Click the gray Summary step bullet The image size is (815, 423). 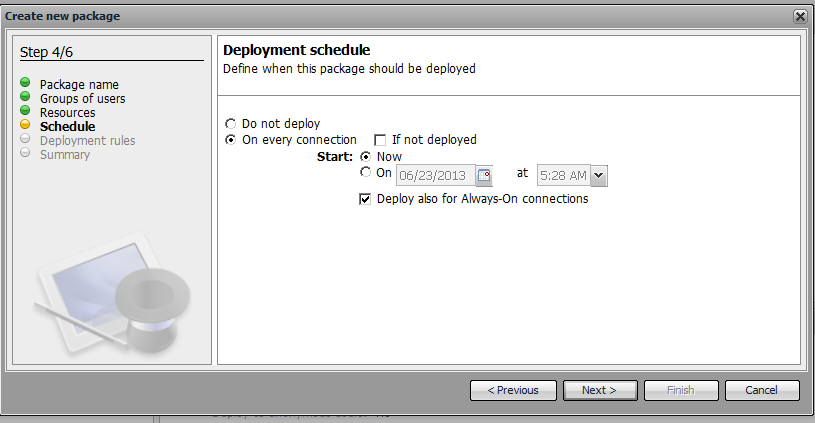click(x=25, y=154)
